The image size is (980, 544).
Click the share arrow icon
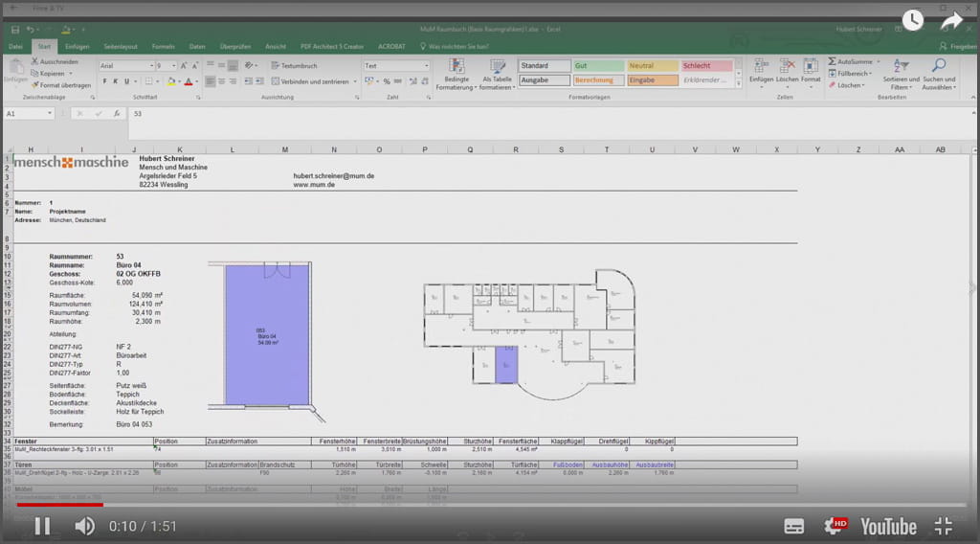pyautogui.click(x=951, y=20)
